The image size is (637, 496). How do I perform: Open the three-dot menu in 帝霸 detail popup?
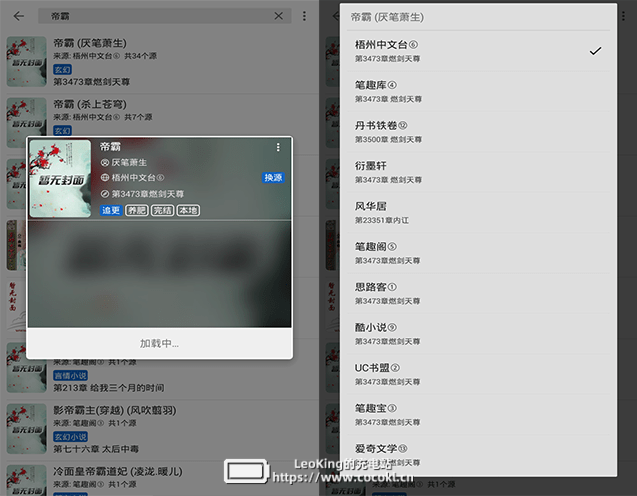point(278,147)
